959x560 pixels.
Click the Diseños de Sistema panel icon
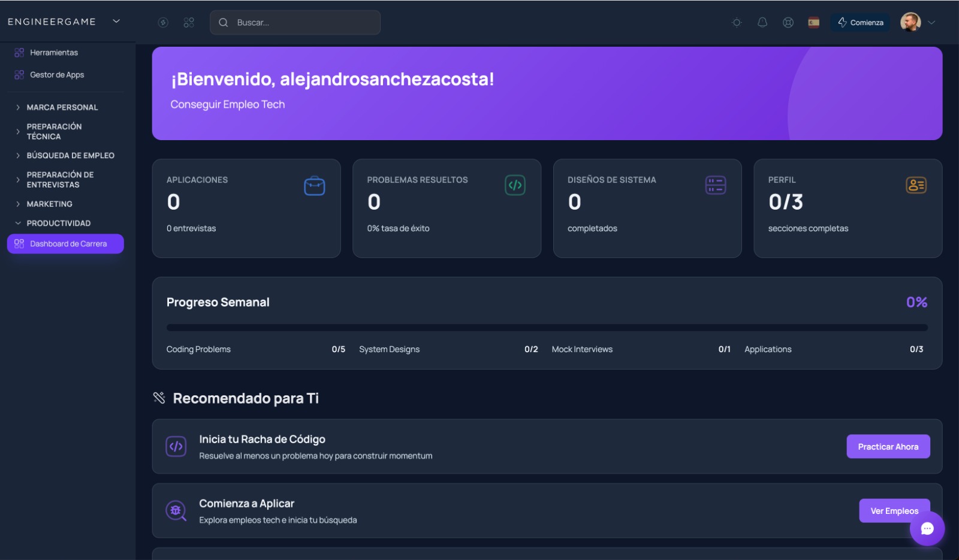point(716,185)
